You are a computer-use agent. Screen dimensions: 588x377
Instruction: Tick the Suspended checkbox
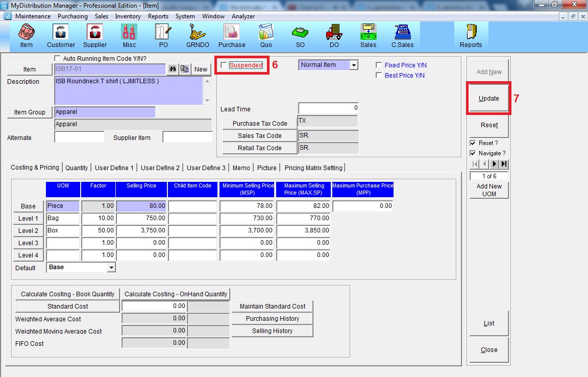pyautogui.click(x=224, y=65)
